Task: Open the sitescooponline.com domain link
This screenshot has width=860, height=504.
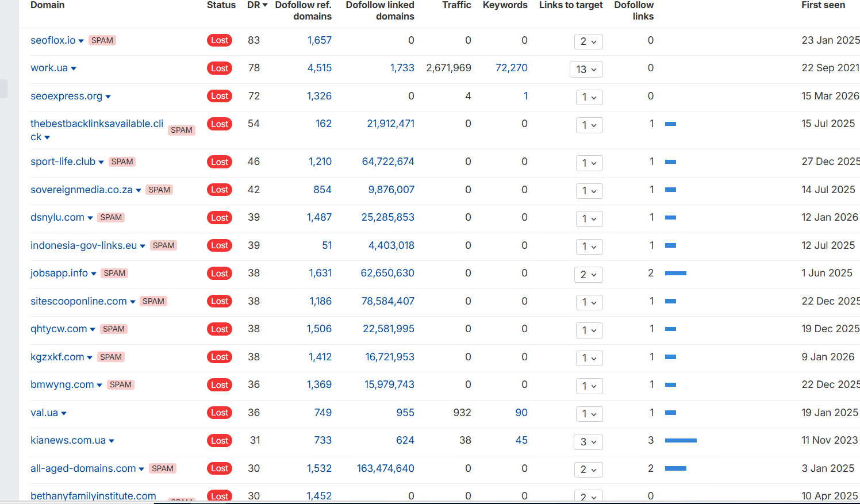Action: [x=79, y=301]
